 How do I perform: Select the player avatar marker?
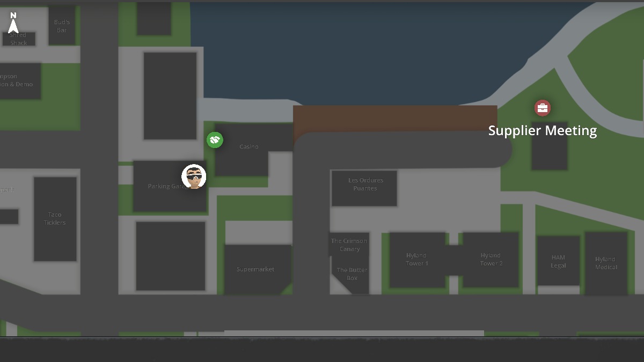(x=193, y=177)
